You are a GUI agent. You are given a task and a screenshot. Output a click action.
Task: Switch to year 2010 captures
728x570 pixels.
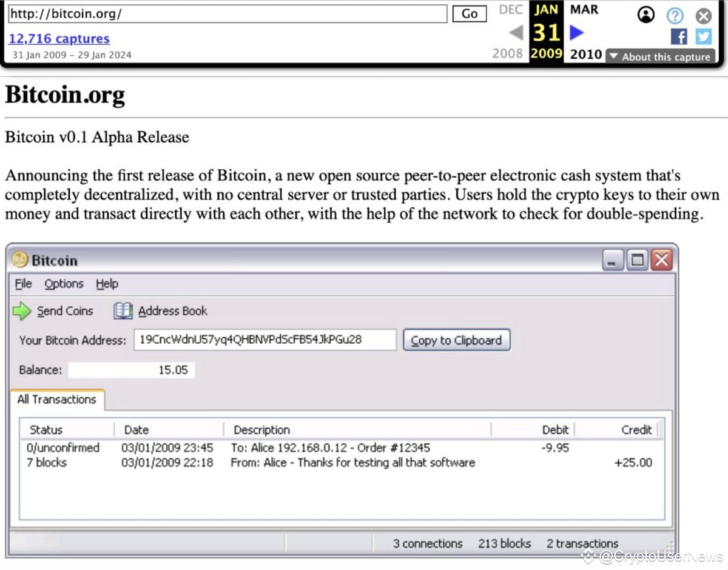(x=585, y=54)
